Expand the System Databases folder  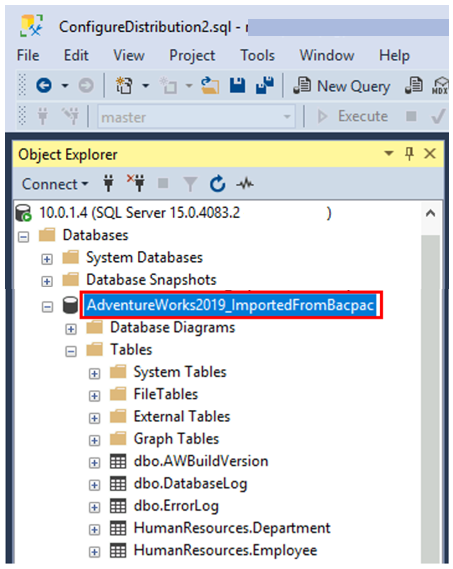coord(47,259)
